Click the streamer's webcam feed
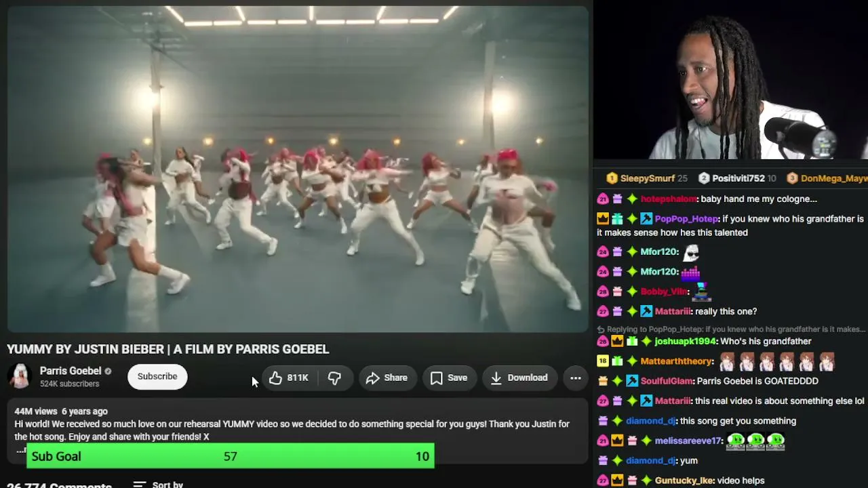 (x=730, y=80)
